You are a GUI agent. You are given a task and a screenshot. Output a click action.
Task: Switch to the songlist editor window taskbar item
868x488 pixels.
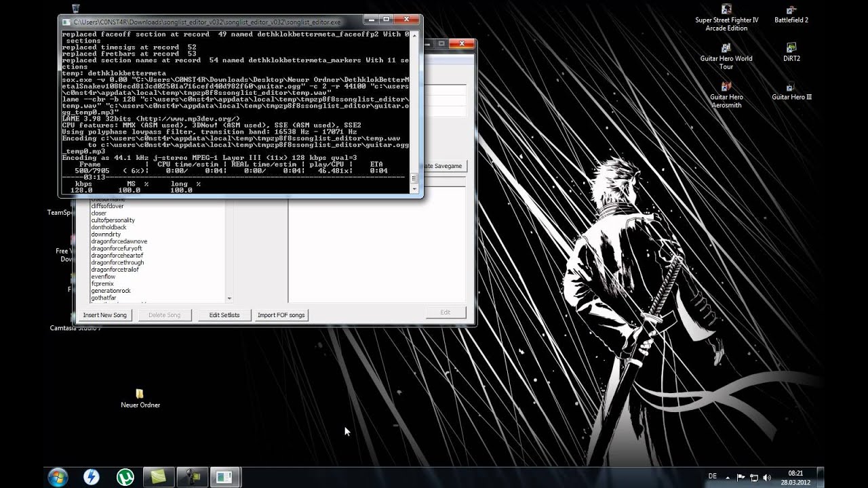pos(225,477)
